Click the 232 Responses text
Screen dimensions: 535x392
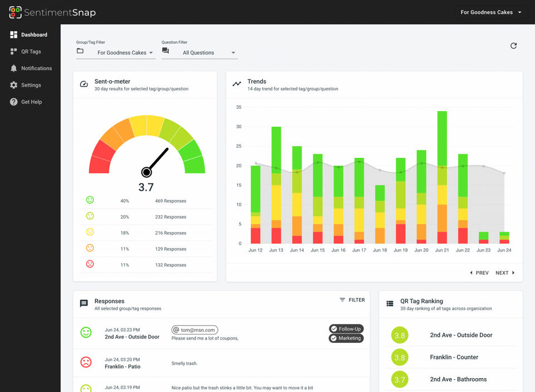[x=171, y=217]
